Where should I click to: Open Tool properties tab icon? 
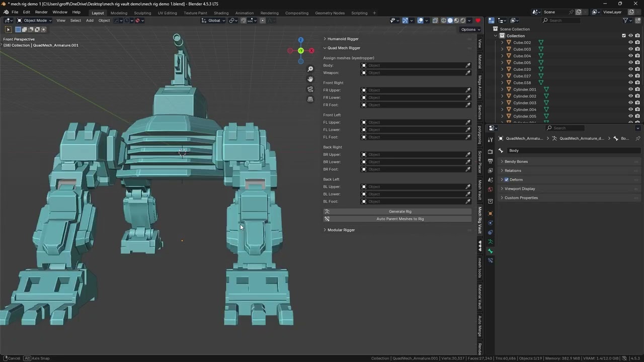pos(491,140)
